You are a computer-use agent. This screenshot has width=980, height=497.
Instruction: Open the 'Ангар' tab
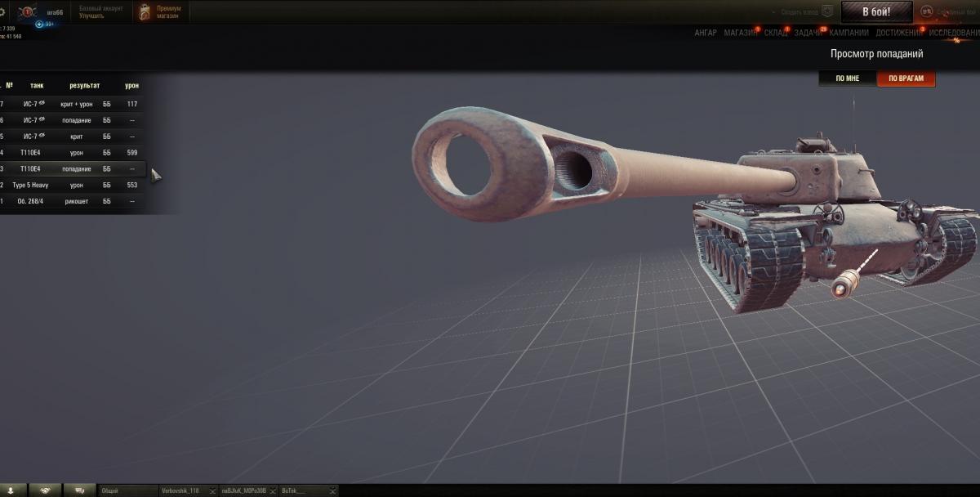click(x=706, y=33)
